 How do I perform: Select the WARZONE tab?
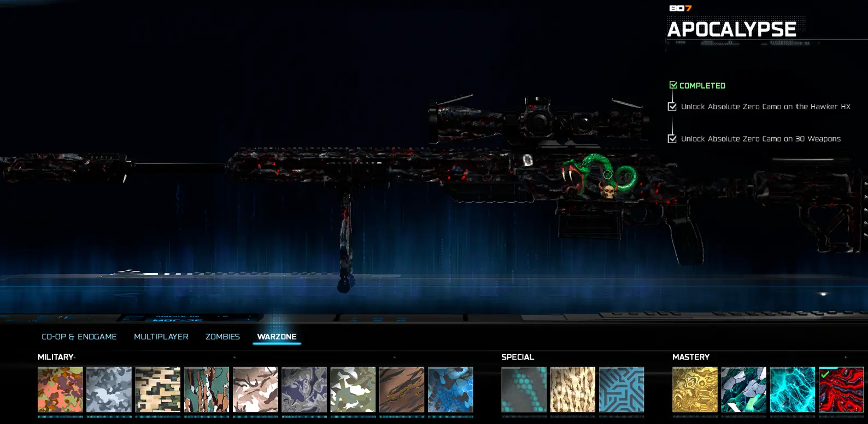click(x=277, y=337)
